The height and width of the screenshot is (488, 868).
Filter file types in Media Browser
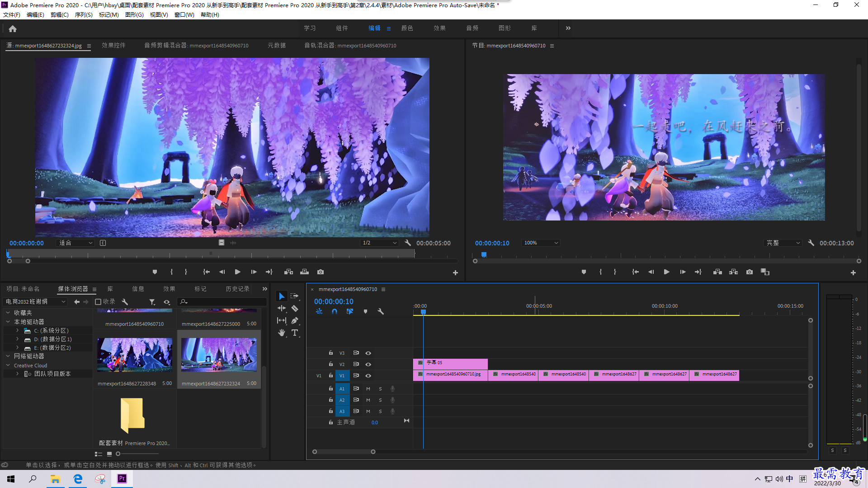[x=152, y=302]
